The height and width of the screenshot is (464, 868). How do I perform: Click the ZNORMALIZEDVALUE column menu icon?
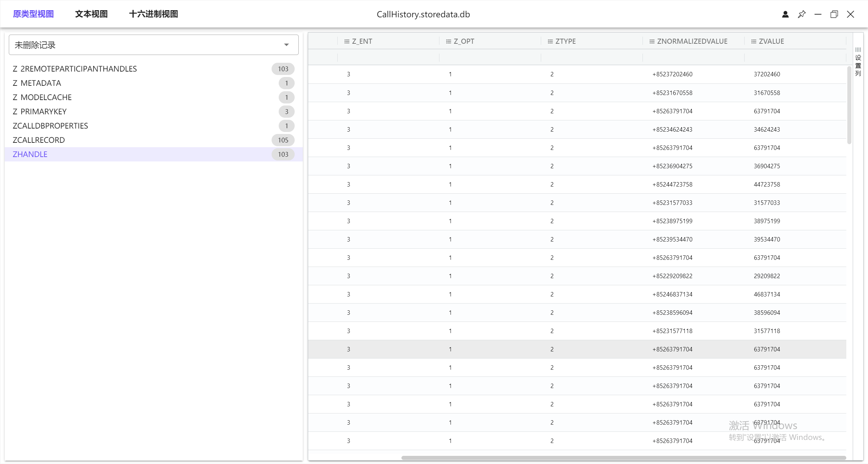652,41
